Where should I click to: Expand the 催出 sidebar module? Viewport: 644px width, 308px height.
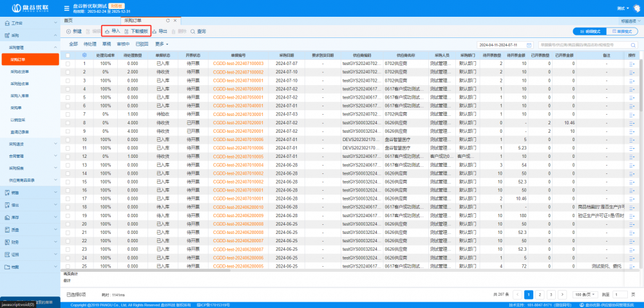pyautogui.click(x=29, y=204)
